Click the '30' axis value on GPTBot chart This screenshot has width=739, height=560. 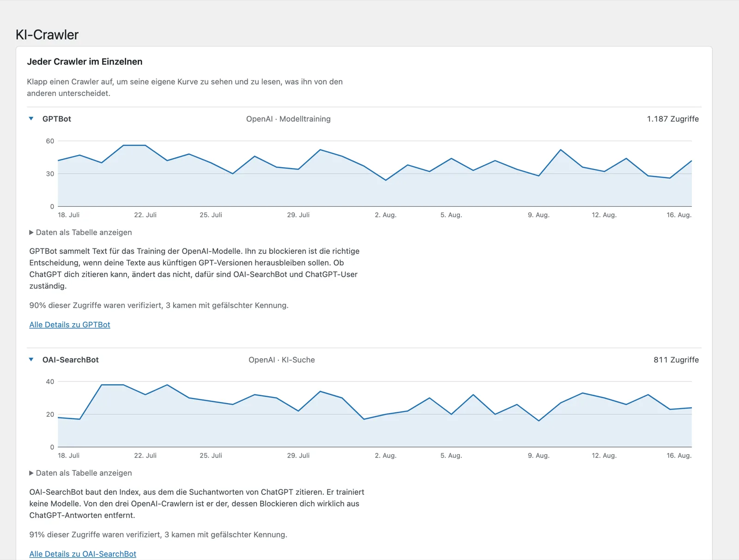point(50,174)
